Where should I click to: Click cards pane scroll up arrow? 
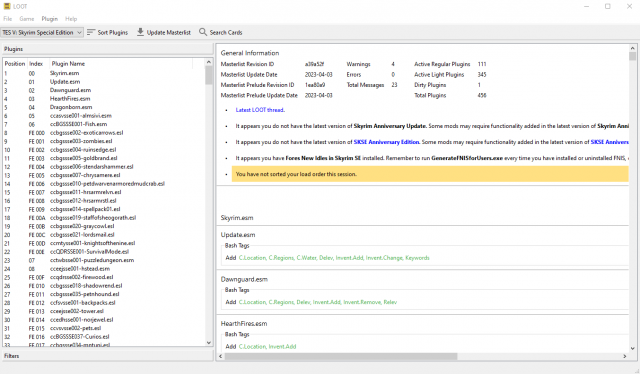coord(632,48)
